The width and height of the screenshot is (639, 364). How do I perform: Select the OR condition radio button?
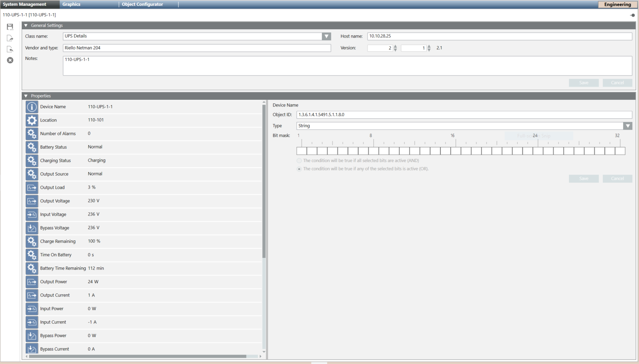point(299,169)
